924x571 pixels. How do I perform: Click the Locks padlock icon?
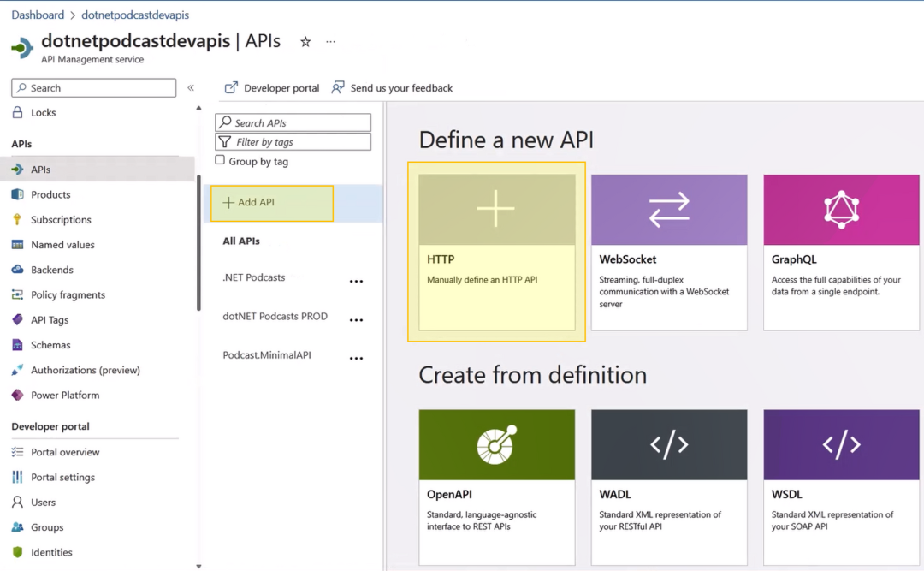(x=18, y=113)
